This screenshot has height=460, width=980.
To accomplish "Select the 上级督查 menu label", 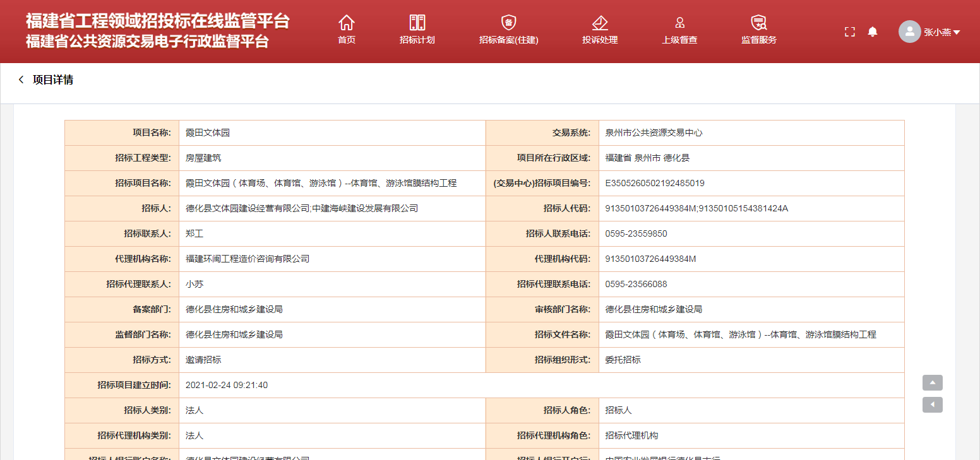I will (x=679, y=40).
